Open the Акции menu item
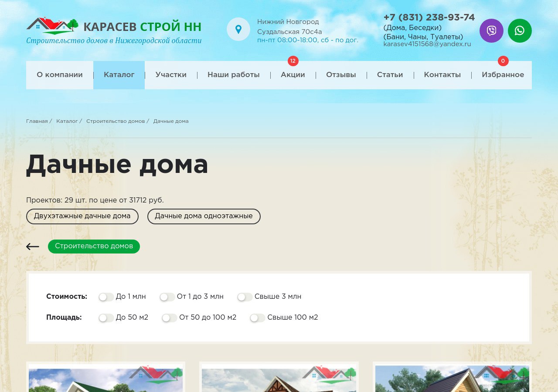Viewport: 558px width, 392px height. click(293, 75)
